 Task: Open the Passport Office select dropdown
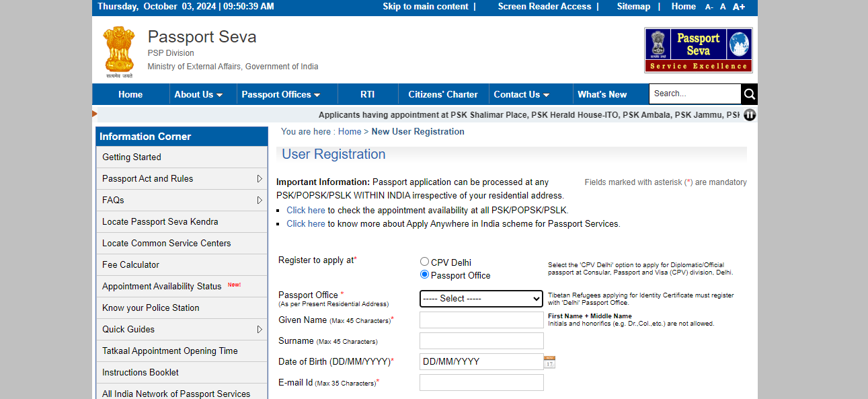pos(481,298)
